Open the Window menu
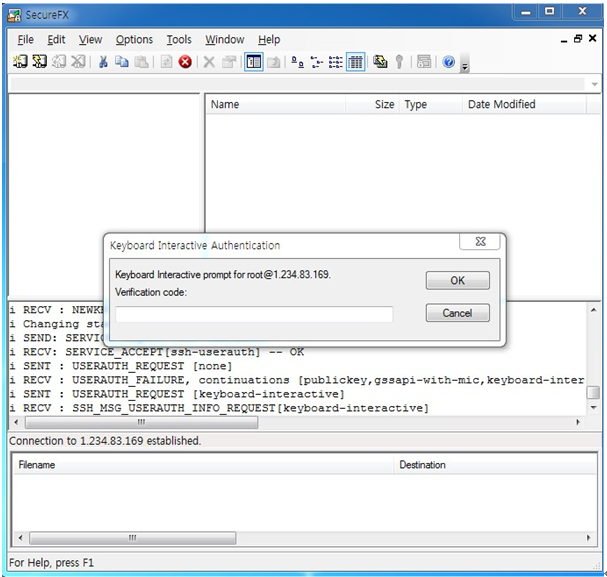The image size is (607, 577). click(x=225, y=39)
